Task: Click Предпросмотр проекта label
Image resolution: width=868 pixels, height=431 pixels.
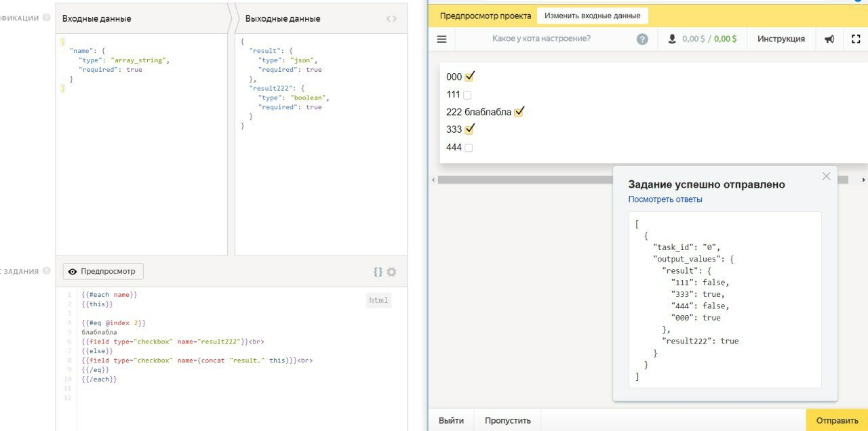Action: tap(486, 16)
